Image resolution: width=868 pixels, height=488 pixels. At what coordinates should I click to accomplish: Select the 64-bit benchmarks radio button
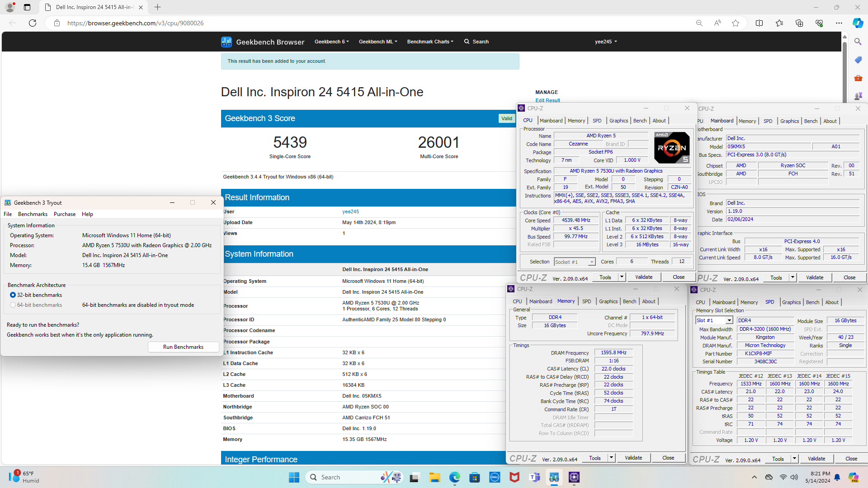click(13, 305)
